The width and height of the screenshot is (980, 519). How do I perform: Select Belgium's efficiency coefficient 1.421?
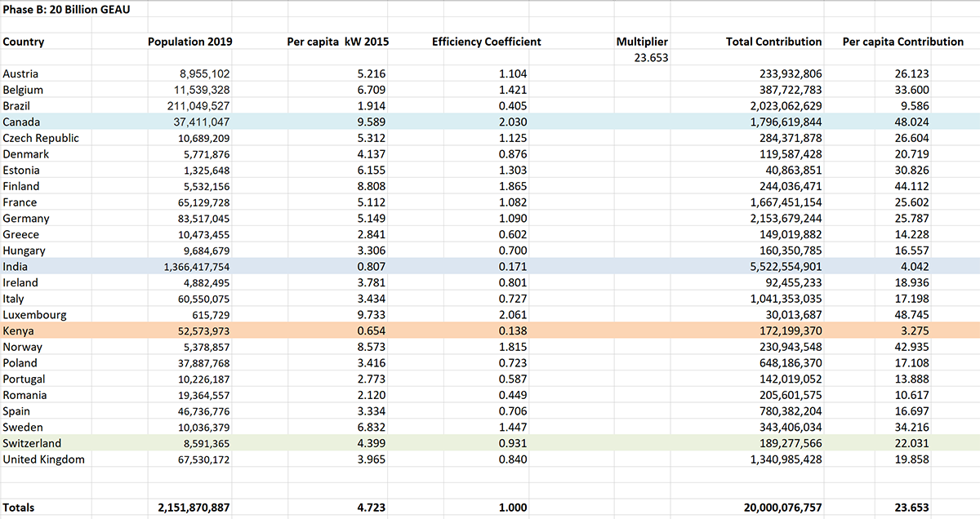(513, 90)
